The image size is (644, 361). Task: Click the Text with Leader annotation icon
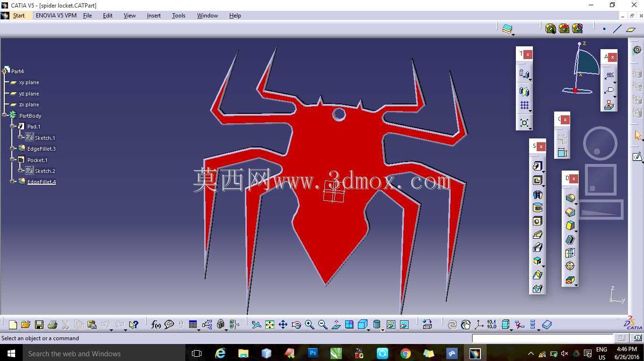pyautogui.click(x=609, y=75)
